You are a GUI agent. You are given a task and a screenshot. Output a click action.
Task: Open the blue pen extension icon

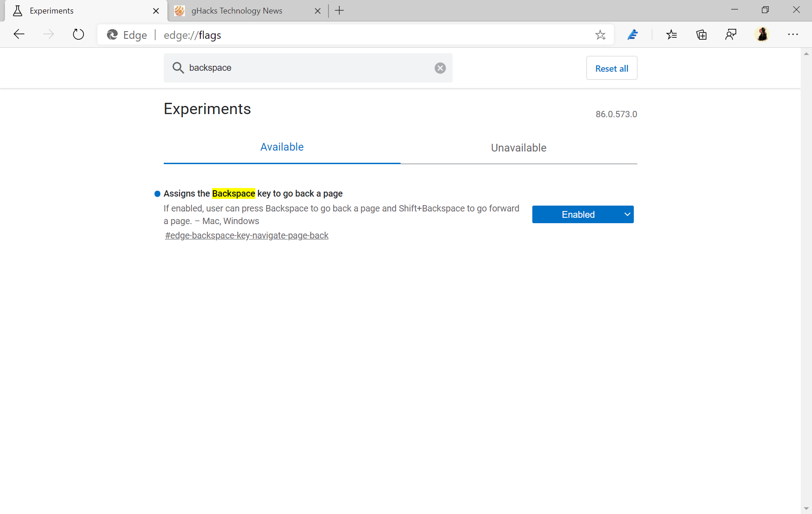(x=632, y=34)
